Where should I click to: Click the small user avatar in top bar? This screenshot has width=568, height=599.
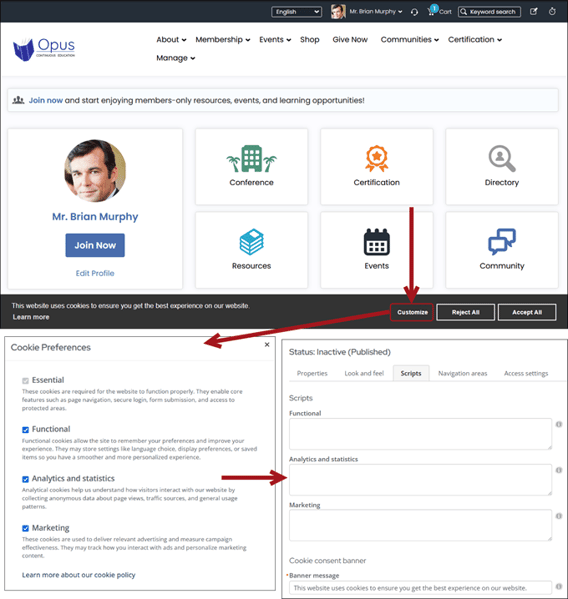point(338,11)
